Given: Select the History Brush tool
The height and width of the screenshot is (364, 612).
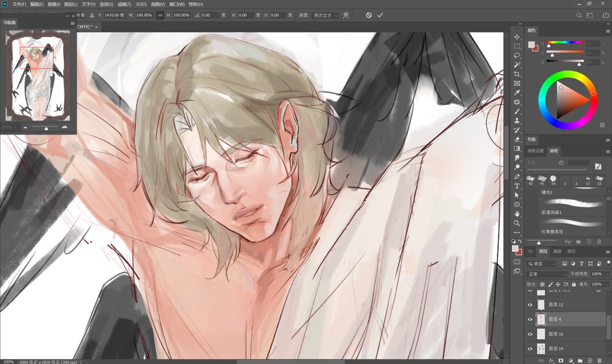Looking at the screenshot, I should tap(517, 130).
